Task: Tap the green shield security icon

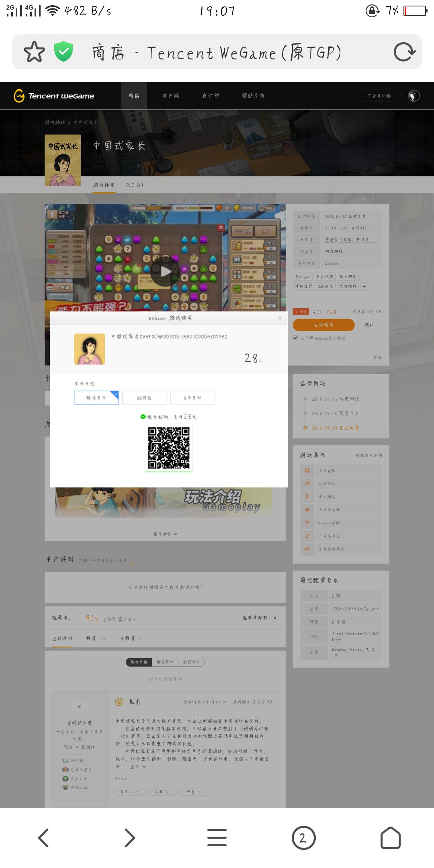Action: [x=63, y=51]
